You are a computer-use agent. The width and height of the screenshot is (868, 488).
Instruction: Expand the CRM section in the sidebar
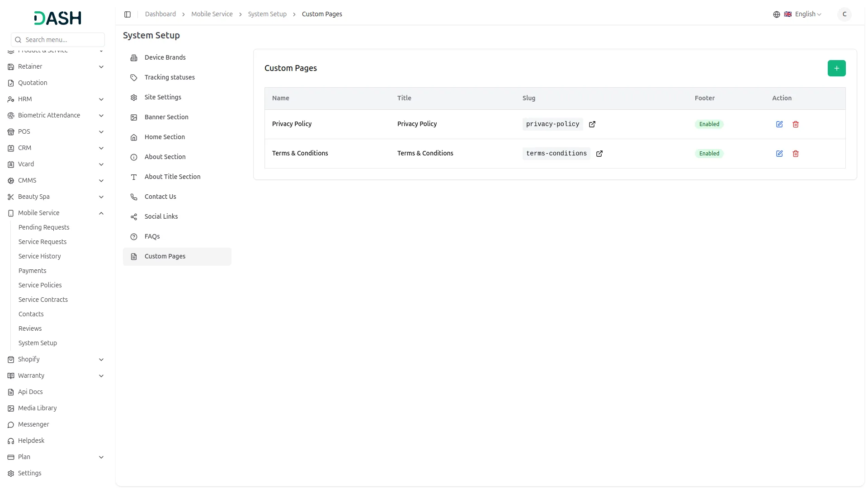(x=25, y=148)
